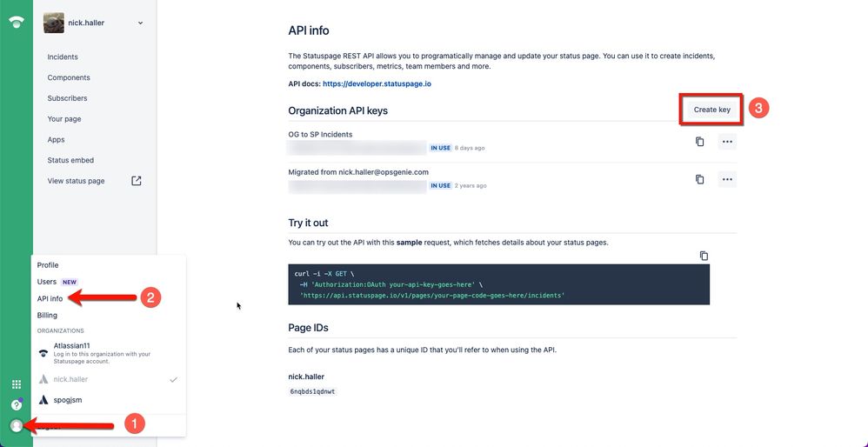Open the developer.statuspage.io docs link

click(377, 84)
